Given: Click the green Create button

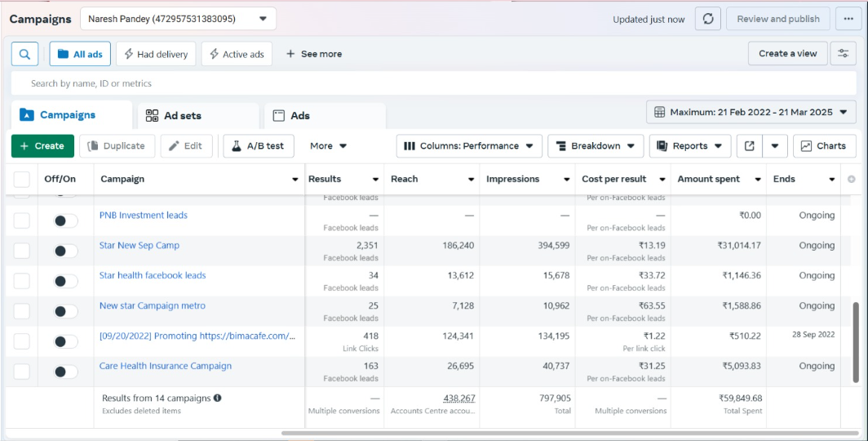Looking at the screenshot, I should 42,146.
